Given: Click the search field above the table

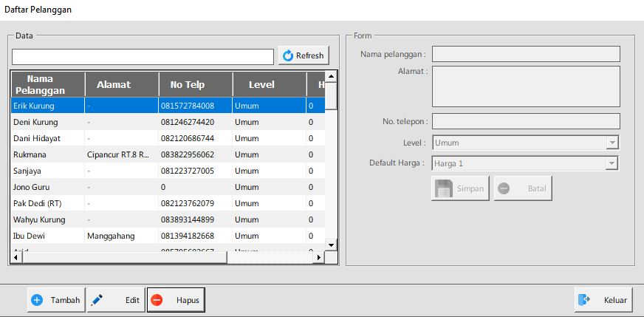Looking at the screenshot, I should click(x=143, y=57).
